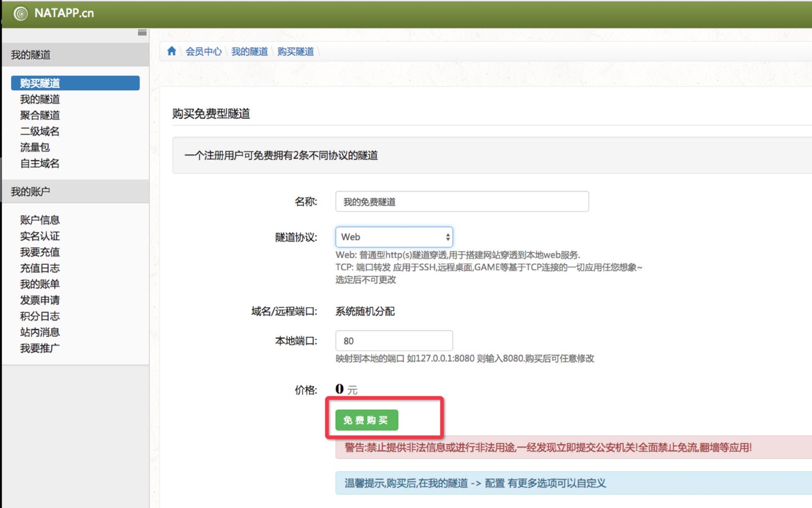Click the Web protocol description line
This screenshot has height=508, width=812.
(x=458, y=255)
